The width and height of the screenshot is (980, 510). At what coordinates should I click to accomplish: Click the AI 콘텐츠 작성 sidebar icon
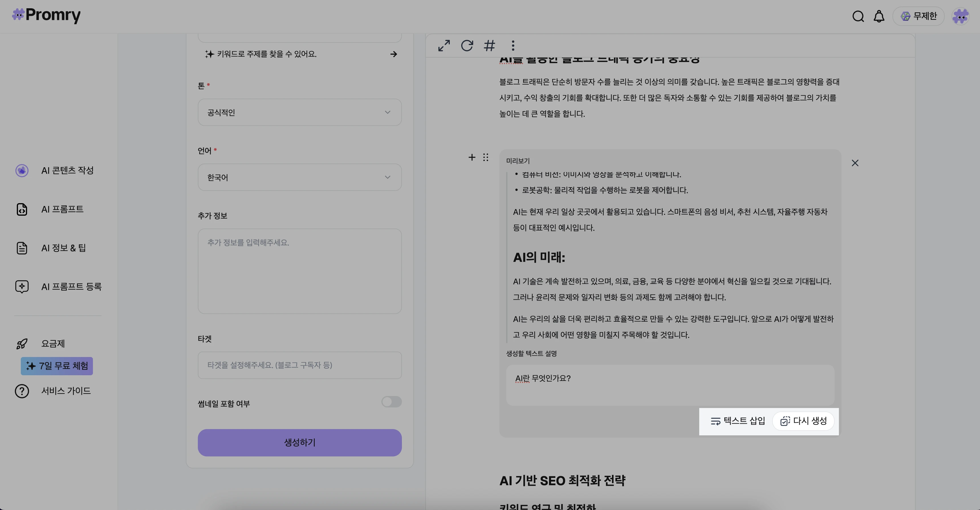click(x=22, y=170)
